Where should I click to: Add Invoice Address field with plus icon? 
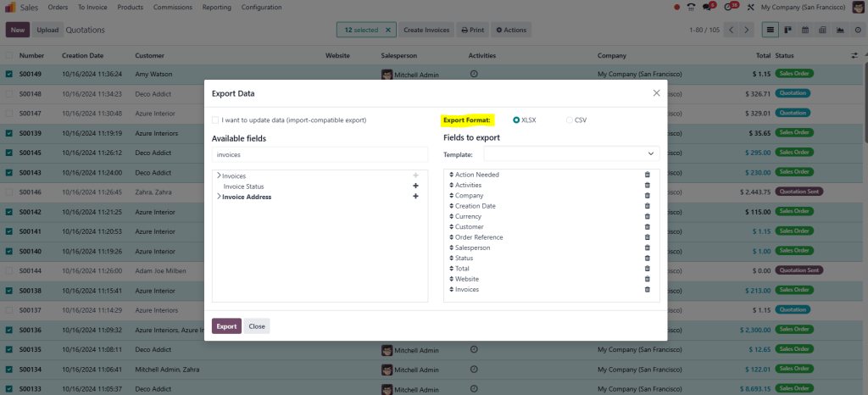click(415, 197)
